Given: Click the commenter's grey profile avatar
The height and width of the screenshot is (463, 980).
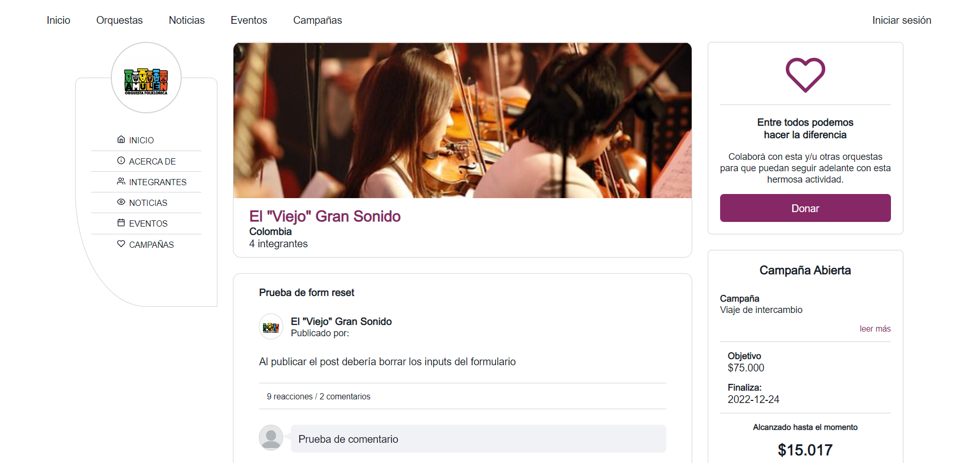Looking at the screenshot, I should (x=271, y=438).
